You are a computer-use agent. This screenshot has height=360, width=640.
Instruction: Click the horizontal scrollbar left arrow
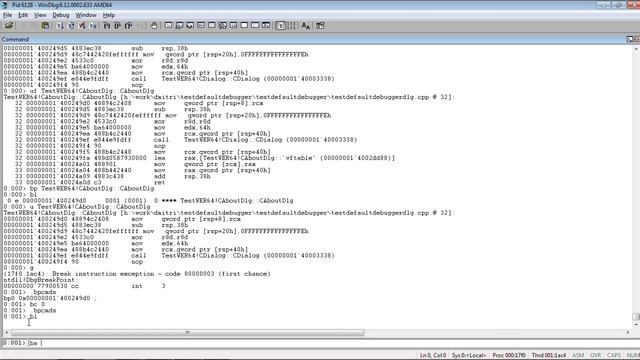point(7,333)
